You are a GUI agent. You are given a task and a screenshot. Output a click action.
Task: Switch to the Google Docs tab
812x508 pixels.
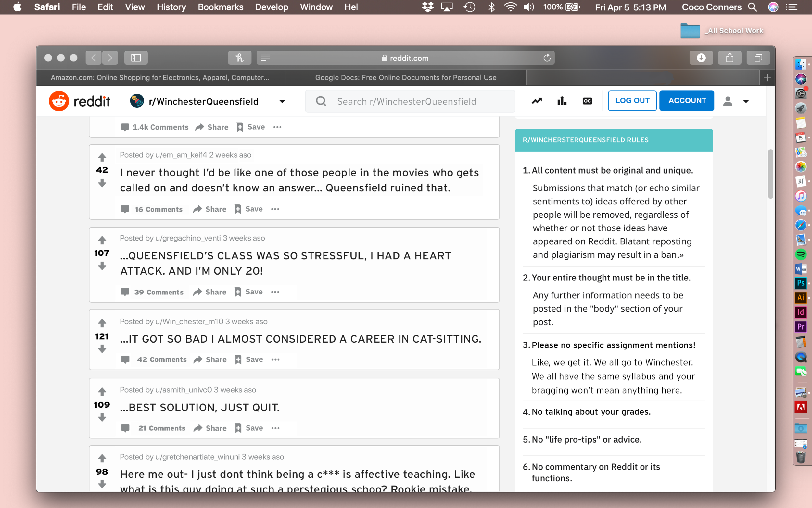[x=405, y=78]
